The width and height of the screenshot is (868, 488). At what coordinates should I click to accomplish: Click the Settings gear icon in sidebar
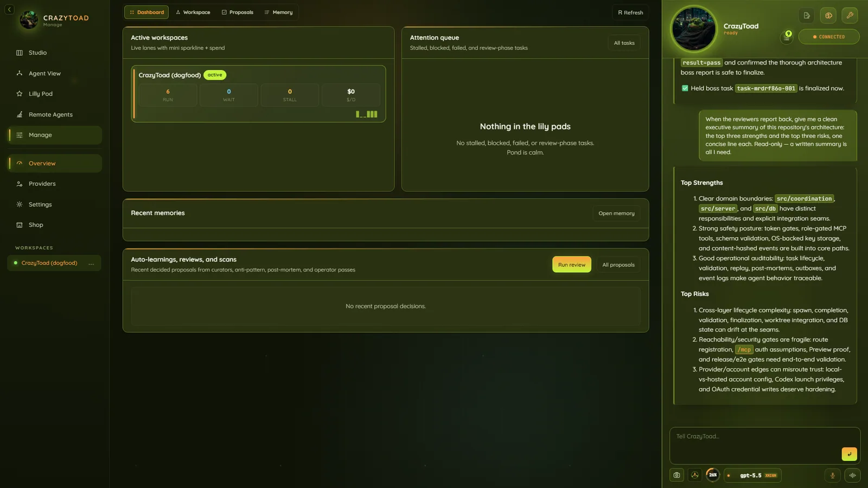[20, 204]
